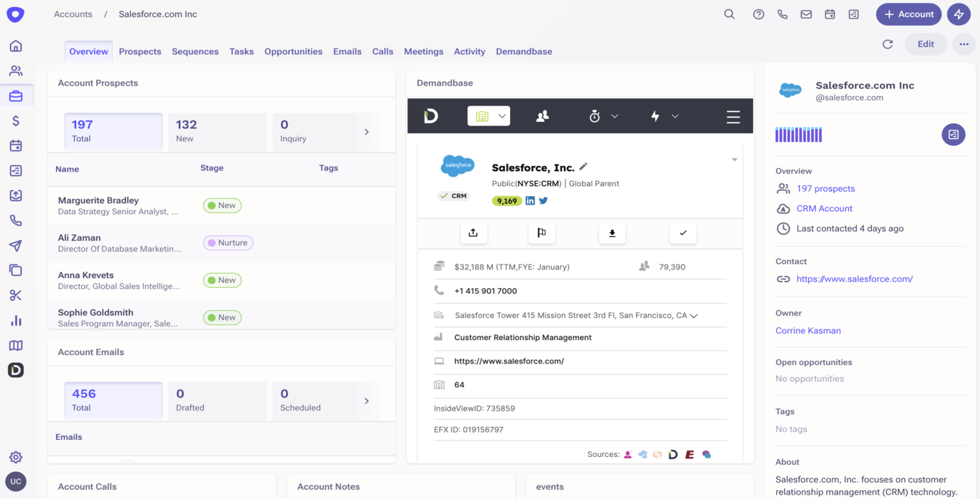Click the flag icon in Demandbase panel
The image size is (980, 499).
tap(541, 233)
